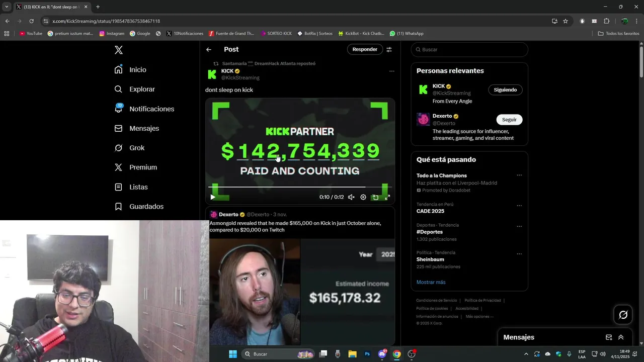Open more options for the Sheinbaum trend
Image resolution: width=644 pixels, height=362 pixels.
pos(519,254)
